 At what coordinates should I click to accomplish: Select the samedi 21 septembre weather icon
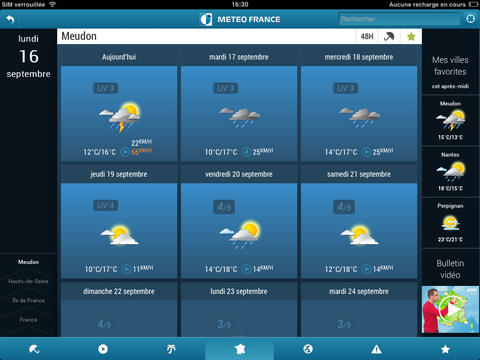coord(359,235)
